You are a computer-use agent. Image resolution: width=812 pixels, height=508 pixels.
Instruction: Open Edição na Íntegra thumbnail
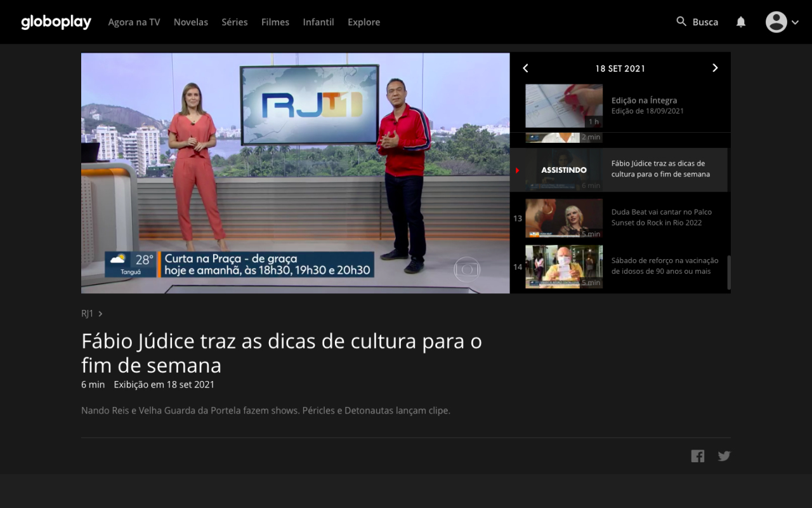[564, 106]
